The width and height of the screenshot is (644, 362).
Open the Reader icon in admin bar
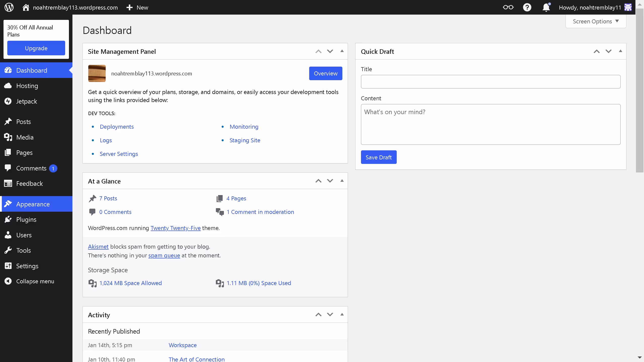click(x=508, y=7)
